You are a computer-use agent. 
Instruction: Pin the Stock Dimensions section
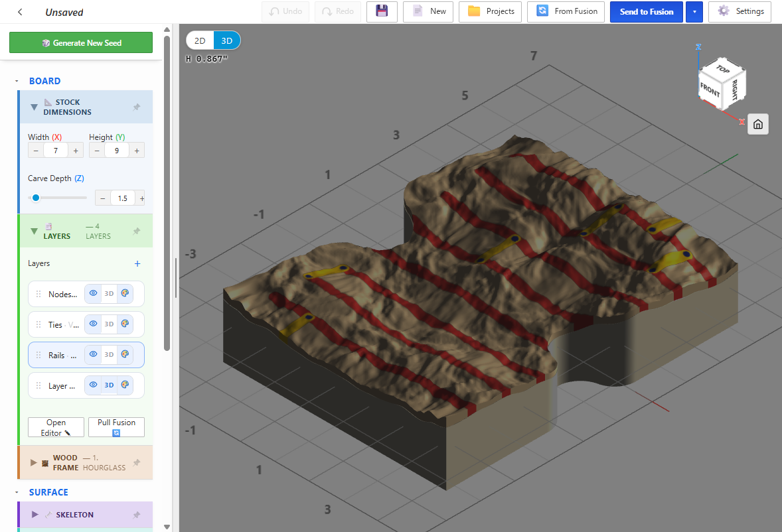click(137, 107)
